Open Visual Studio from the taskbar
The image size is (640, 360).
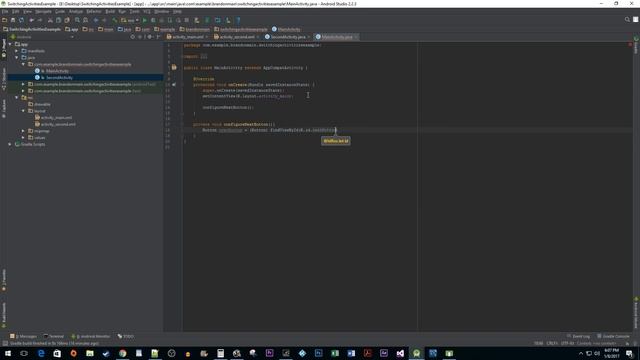coord(400,353)
